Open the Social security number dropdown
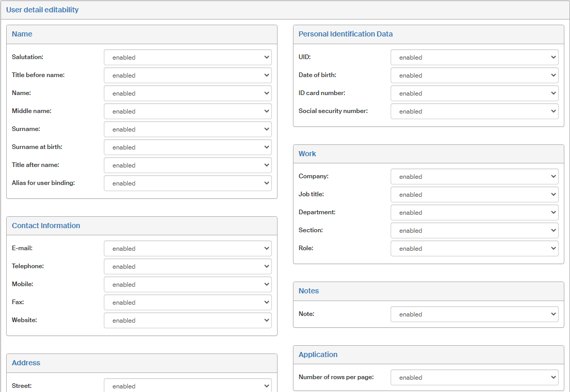The image size is (570, 392). click(474, 111)
